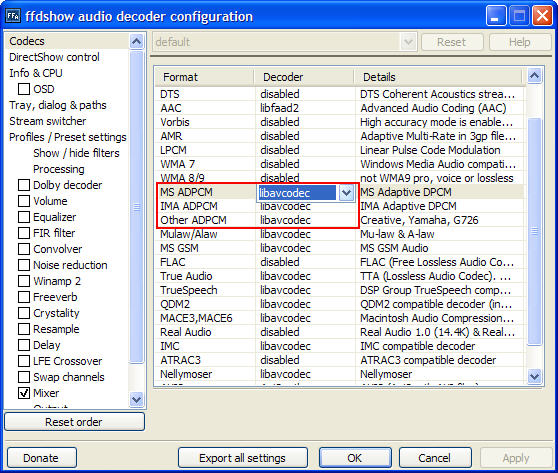
Task: Enable the Swap channels checkbox
Action: pos(24,377)
